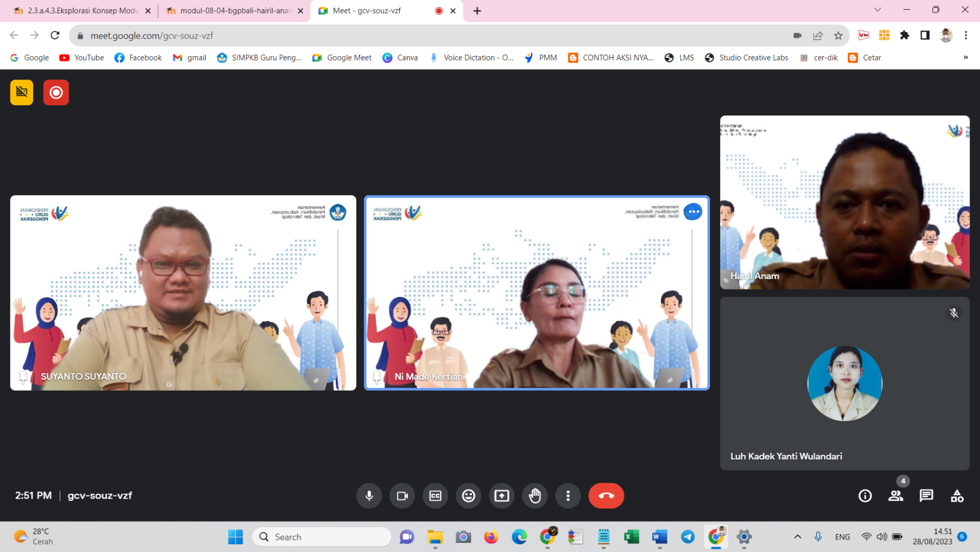This screenshot has height=552, width=980.
Task: Mute the microphone in Meet
Action: [x=369, y=496]
